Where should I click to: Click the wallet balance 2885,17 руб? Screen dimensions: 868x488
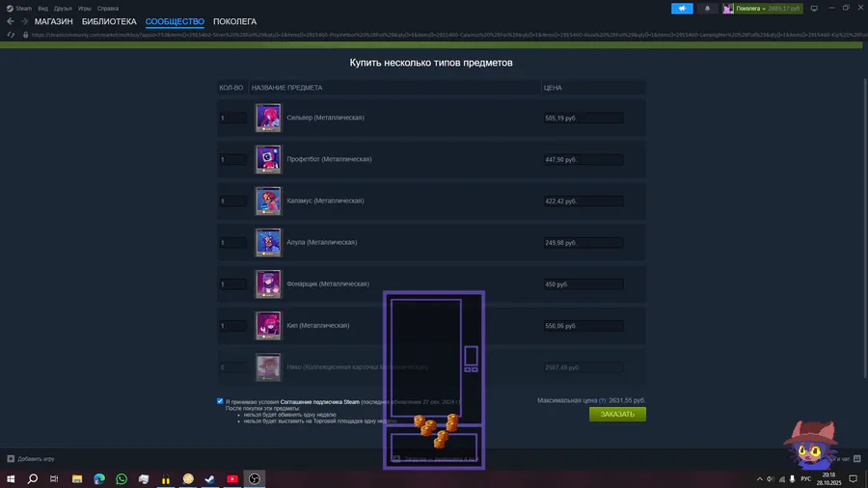point(784,9)
